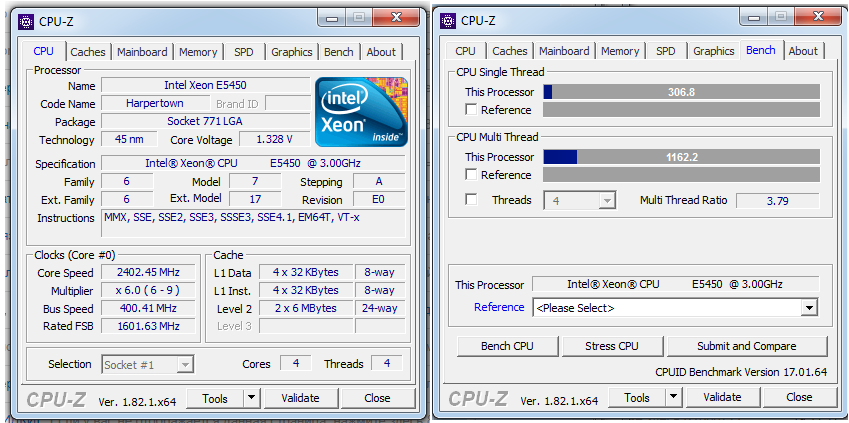
Task: Click multi thread score bar showing 1162.2
Action: 681,157
